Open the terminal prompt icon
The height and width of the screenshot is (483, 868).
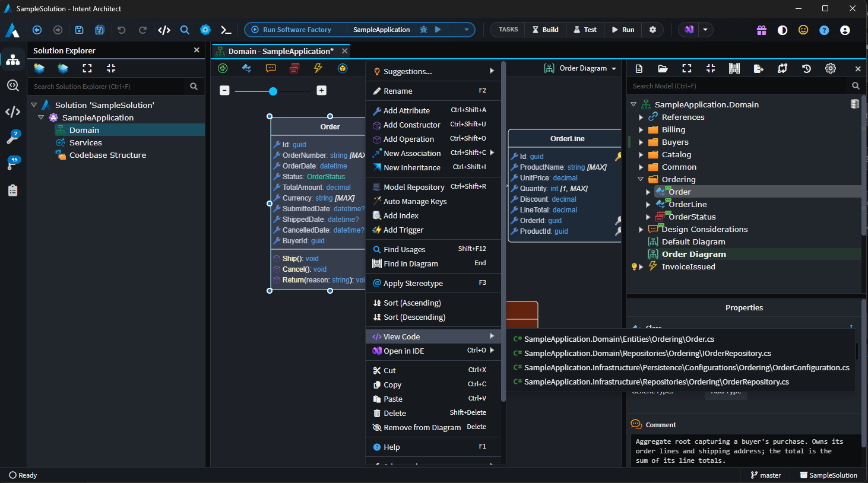226,30
